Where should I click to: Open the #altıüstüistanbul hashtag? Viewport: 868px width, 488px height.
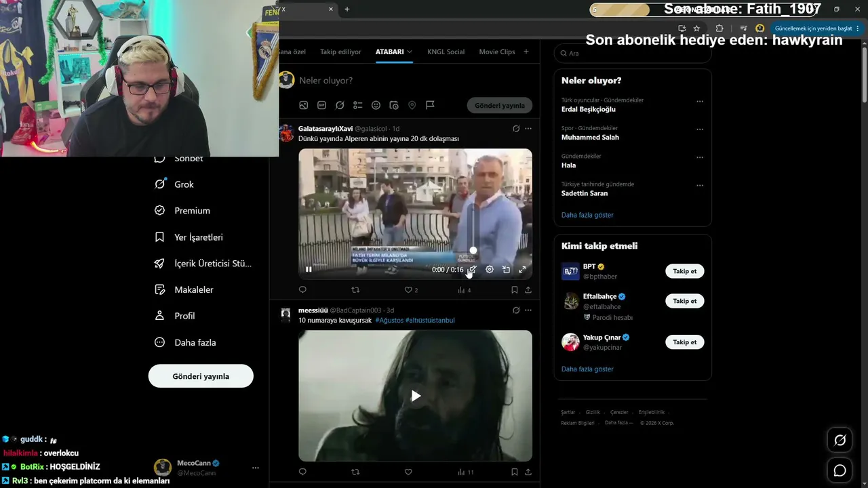click(430, 320)
